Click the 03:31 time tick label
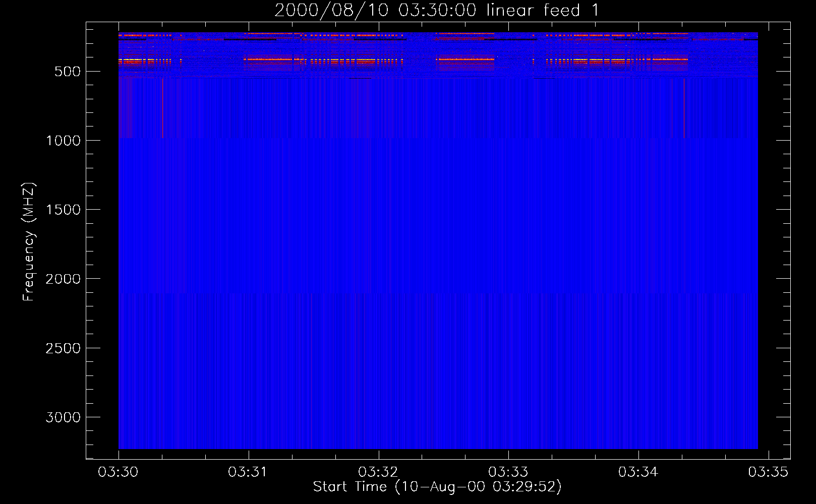Viewport: 816px width, 504px height. coord(248,472)
